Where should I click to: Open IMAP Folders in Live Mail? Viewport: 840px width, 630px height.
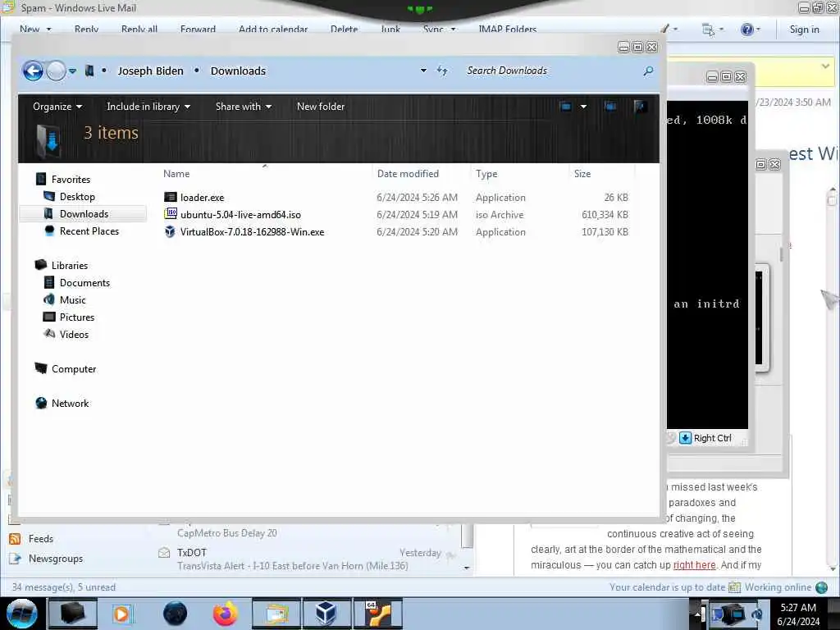pyautogui.click(x=507, y=29)
